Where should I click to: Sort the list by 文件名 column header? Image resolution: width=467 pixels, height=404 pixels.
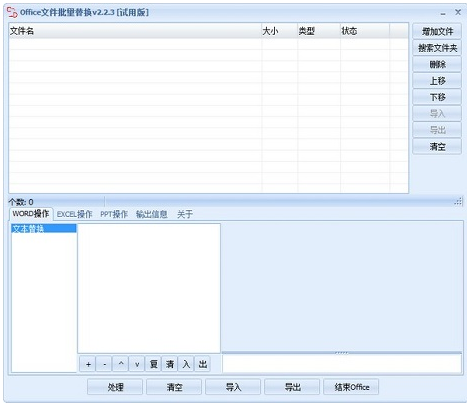[x=135, y=31]
